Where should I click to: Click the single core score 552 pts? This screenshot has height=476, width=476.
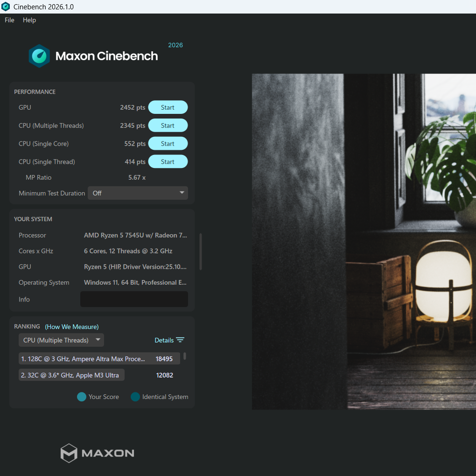pos(135,144)
